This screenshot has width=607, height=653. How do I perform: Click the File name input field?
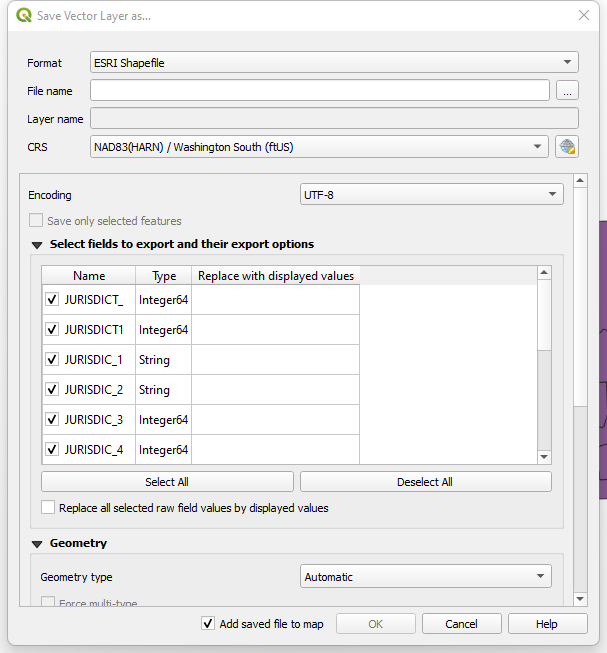[319, 91]
